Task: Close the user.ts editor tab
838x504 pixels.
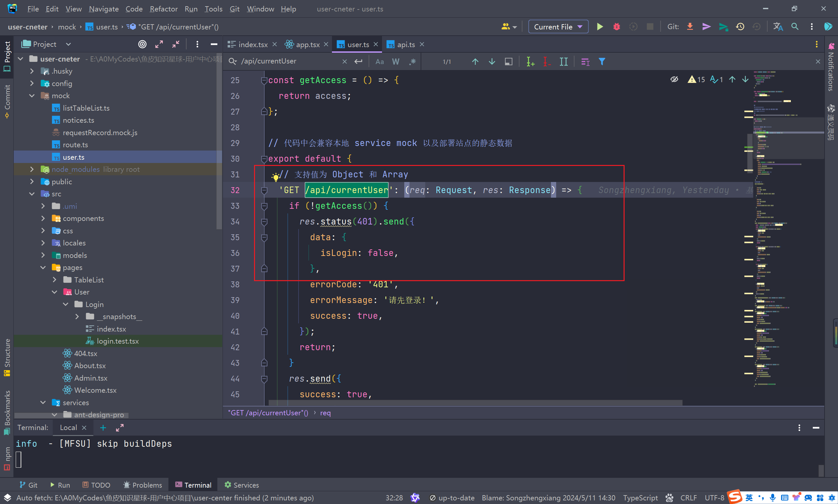Action: (x=376, y=44)
